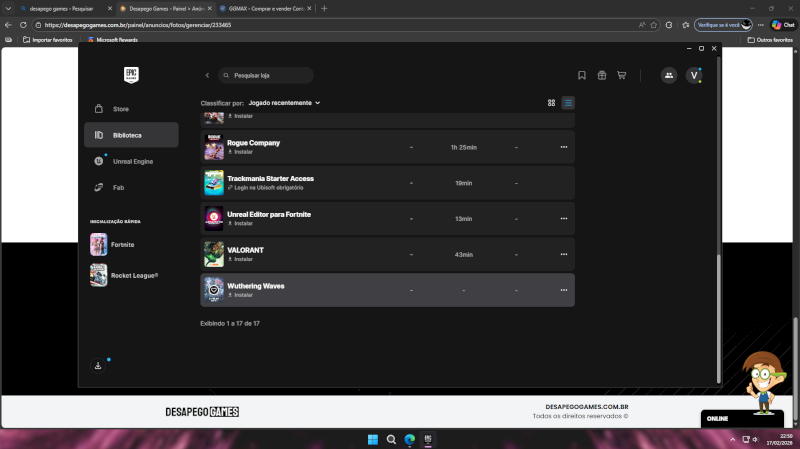
Task: Open the V profile avatar menu
Action: click(x=694, y=76)
